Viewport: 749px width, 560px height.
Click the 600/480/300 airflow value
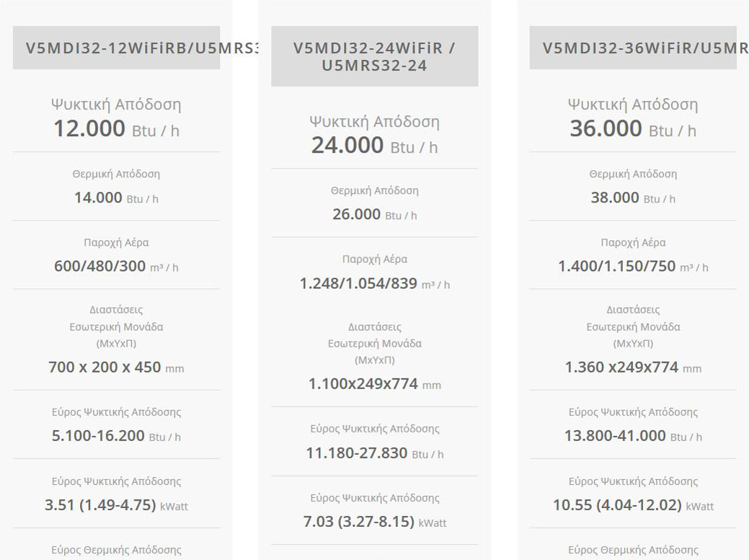(116, 266)
